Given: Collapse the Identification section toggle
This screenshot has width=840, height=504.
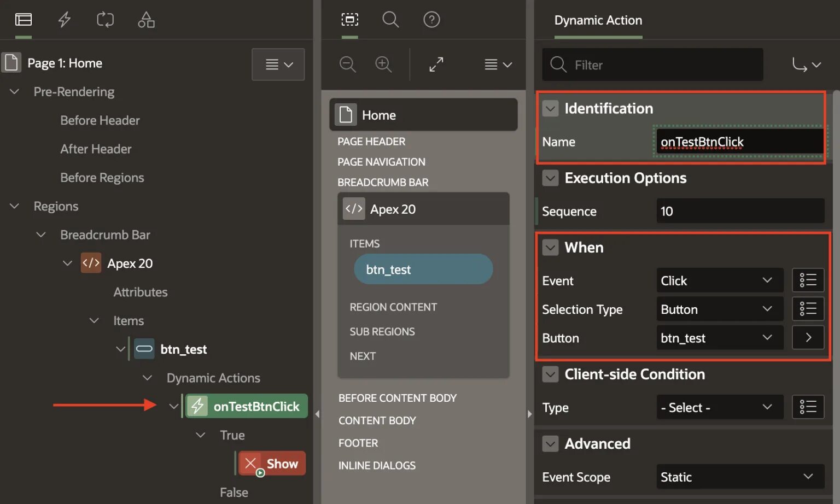Looking at the screenshot, I should [550, 108].
